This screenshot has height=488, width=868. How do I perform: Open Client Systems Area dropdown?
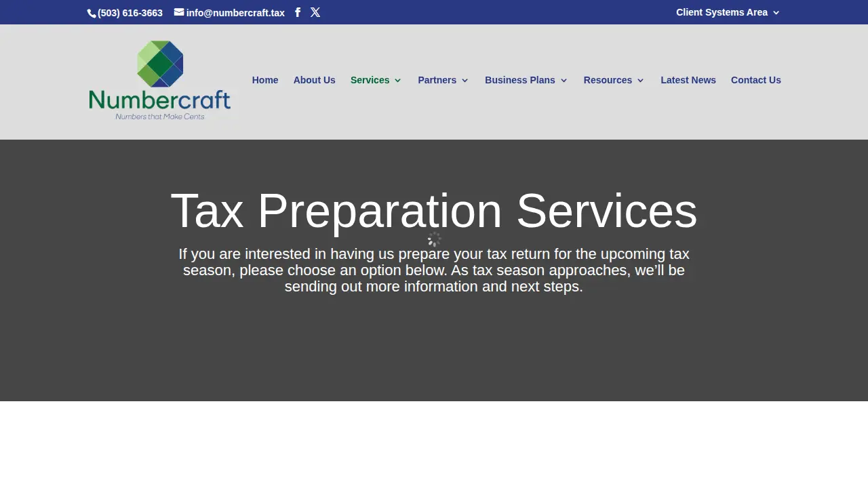tap(728, 12)
